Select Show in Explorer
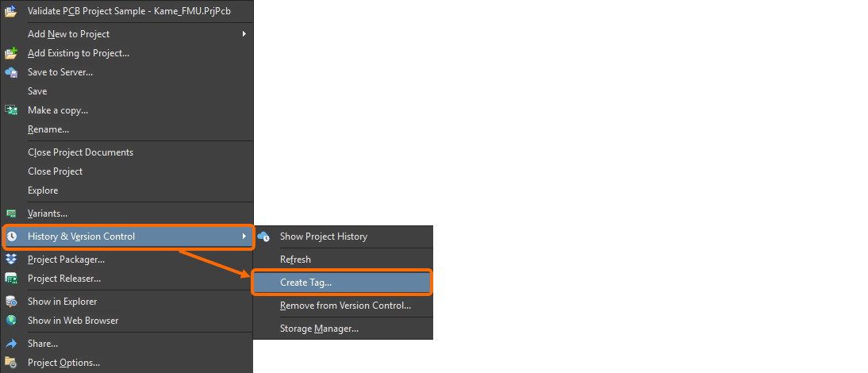This screenshot has width=868, height=373. pos(127,302)
